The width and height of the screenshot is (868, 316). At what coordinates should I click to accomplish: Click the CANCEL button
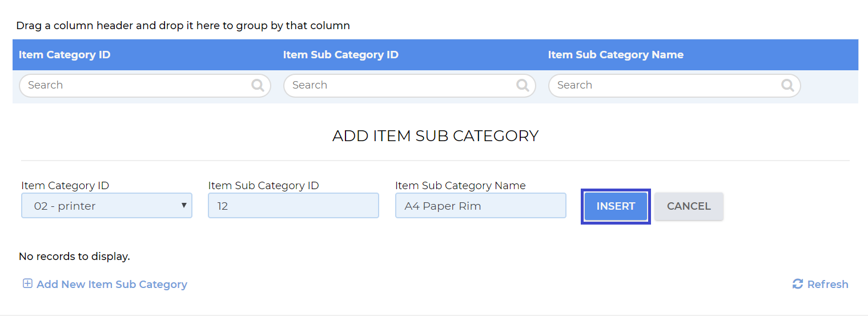pos(689,206)
